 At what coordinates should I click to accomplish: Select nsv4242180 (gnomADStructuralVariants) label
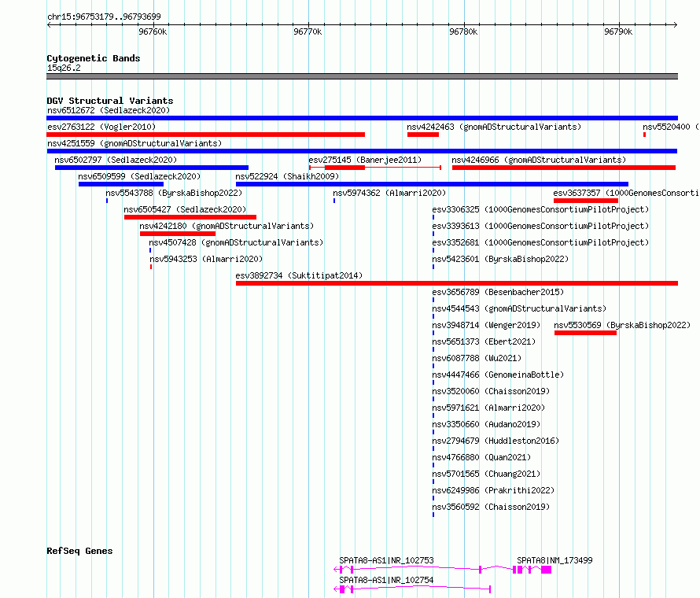click(227, 226)
